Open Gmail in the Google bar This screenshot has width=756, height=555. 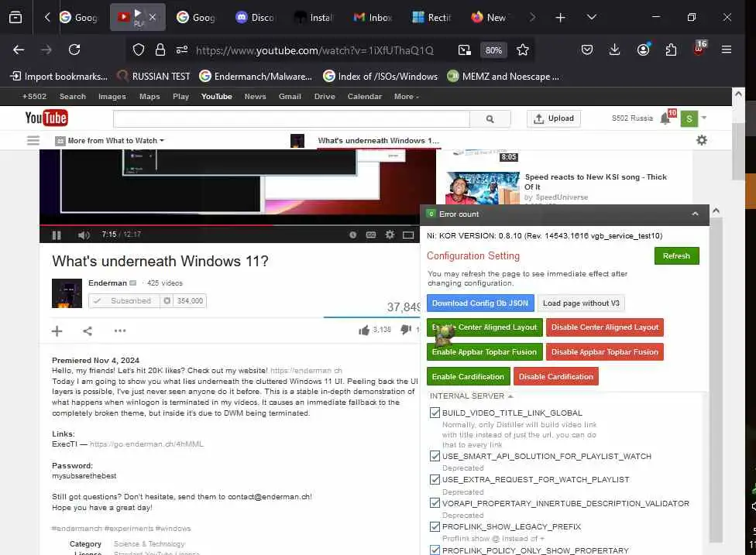pos(290,96)
